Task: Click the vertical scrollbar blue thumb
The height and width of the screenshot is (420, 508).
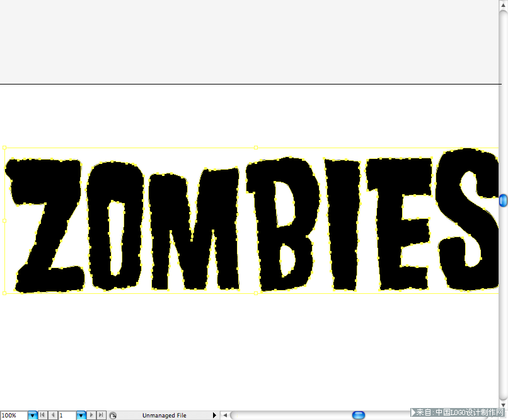Action: [503, 201]
